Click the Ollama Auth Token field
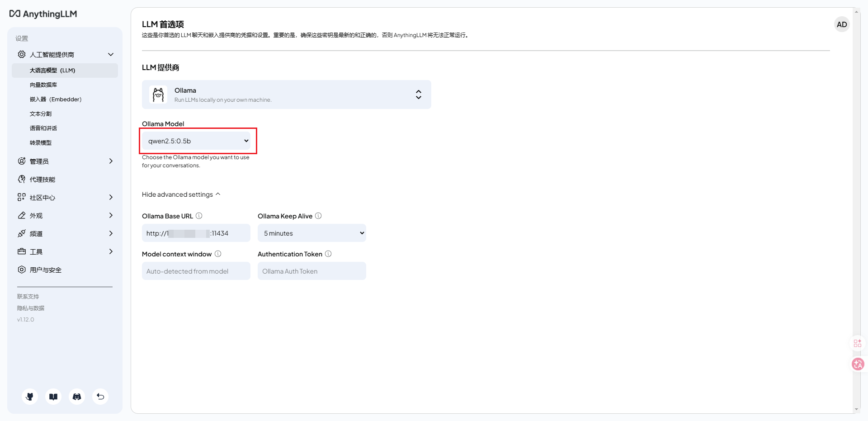 point(311,271)
